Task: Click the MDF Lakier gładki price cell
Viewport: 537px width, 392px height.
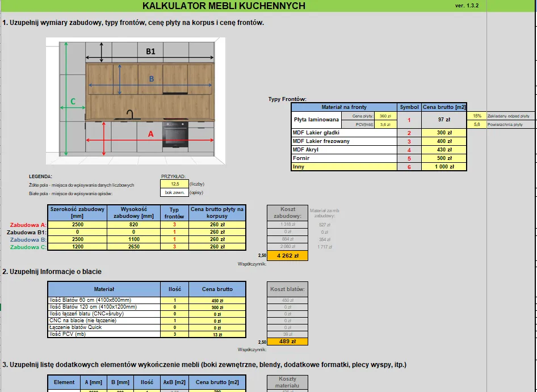Action: [444, 132]
